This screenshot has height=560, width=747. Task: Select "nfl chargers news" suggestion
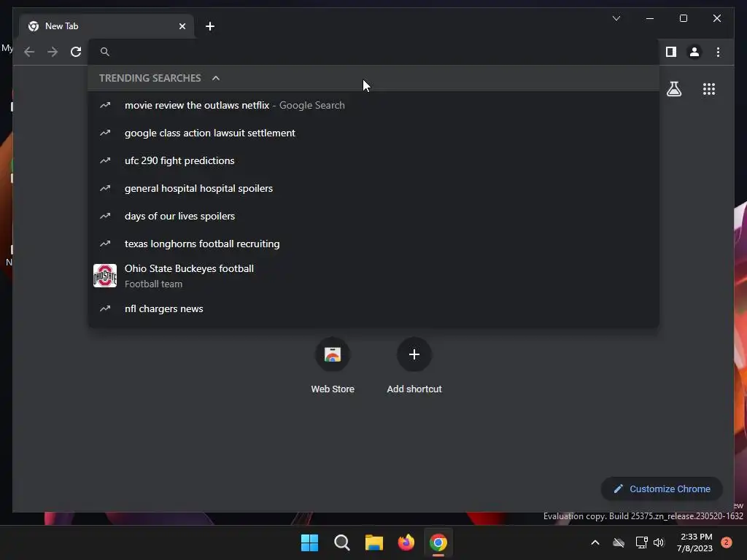(373, 308)
